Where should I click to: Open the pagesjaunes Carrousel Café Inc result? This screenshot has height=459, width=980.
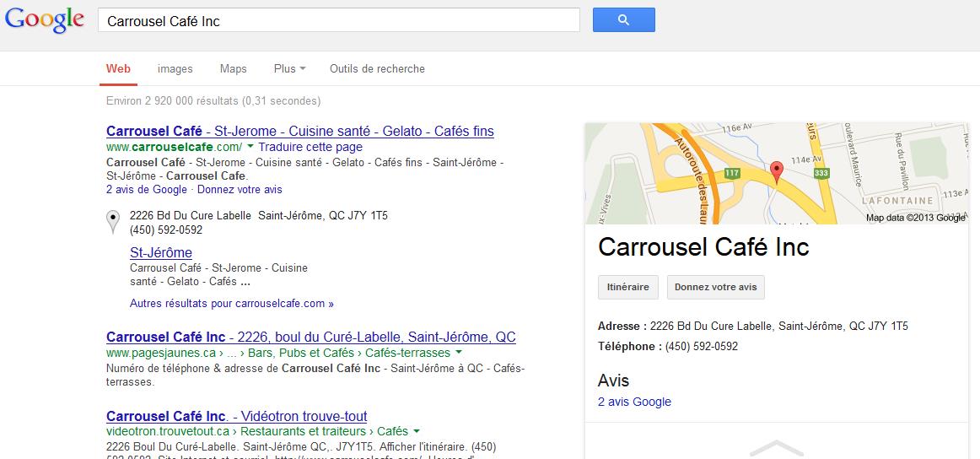point(310,337)
